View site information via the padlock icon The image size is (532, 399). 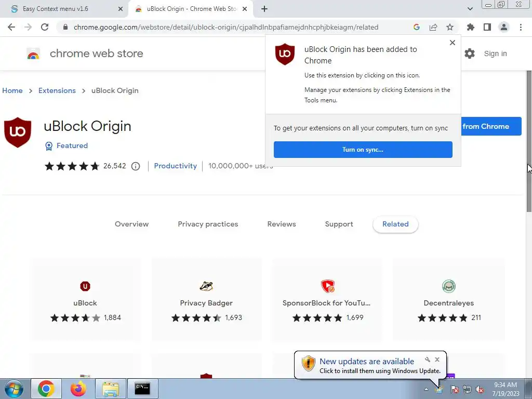point(65,27)
